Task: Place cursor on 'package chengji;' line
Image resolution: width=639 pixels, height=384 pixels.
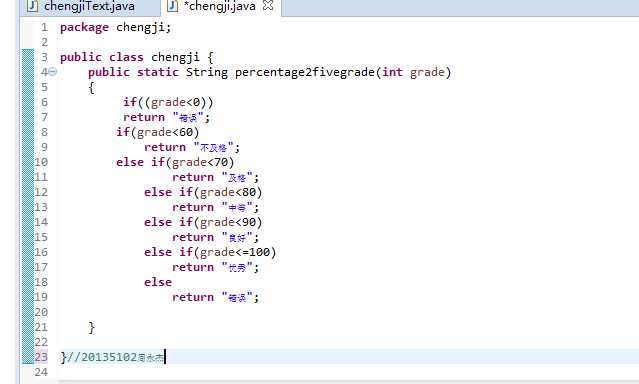Action: (115, 28)
